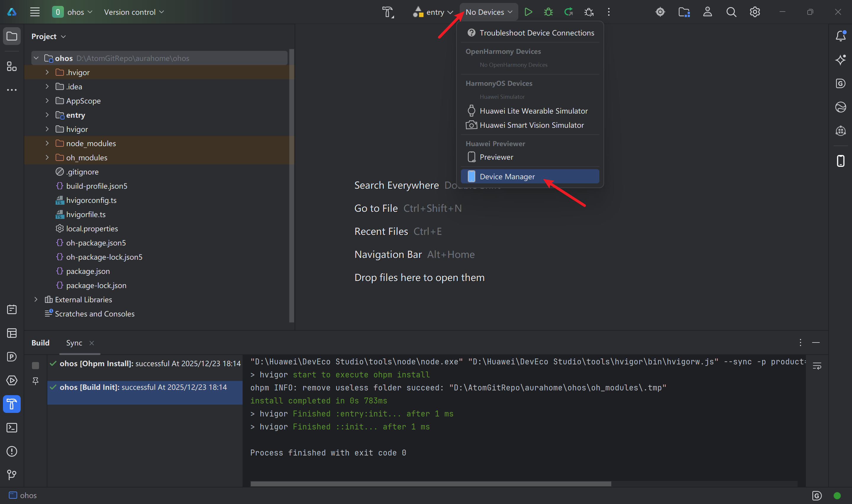Image resolution: width=852 pixels, height=504 pixels.
Task: Open the Notifications bell icon
Action: click(x=840, y=36)
